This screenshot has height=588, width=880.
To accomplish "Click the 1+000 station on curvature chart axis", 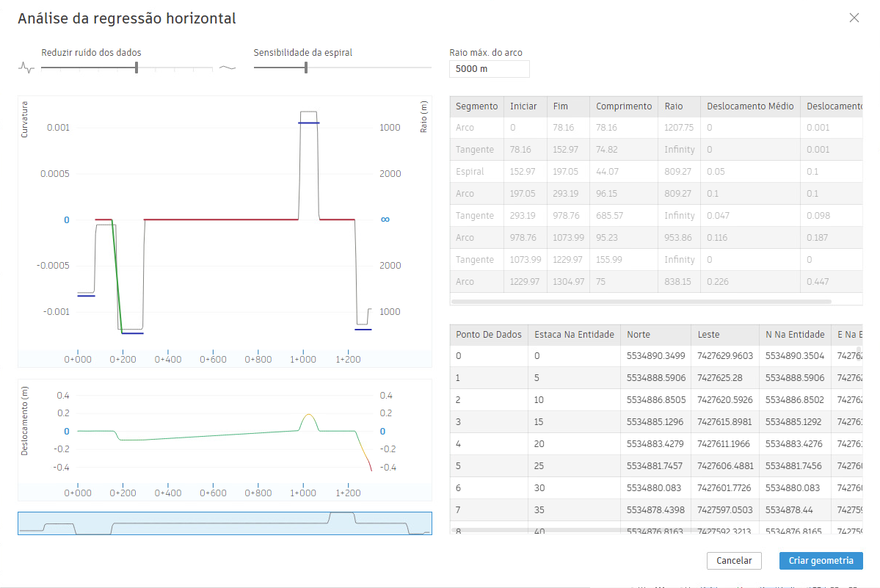I will point(303,359).
